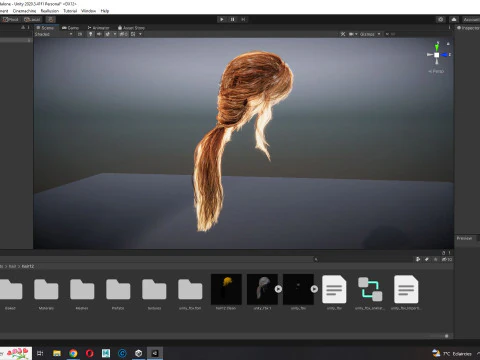The width and height of the screenshot is (480, 360).
Task: Toggle the hidden objects visibility counter icon
Action: [x=123, y=34]
